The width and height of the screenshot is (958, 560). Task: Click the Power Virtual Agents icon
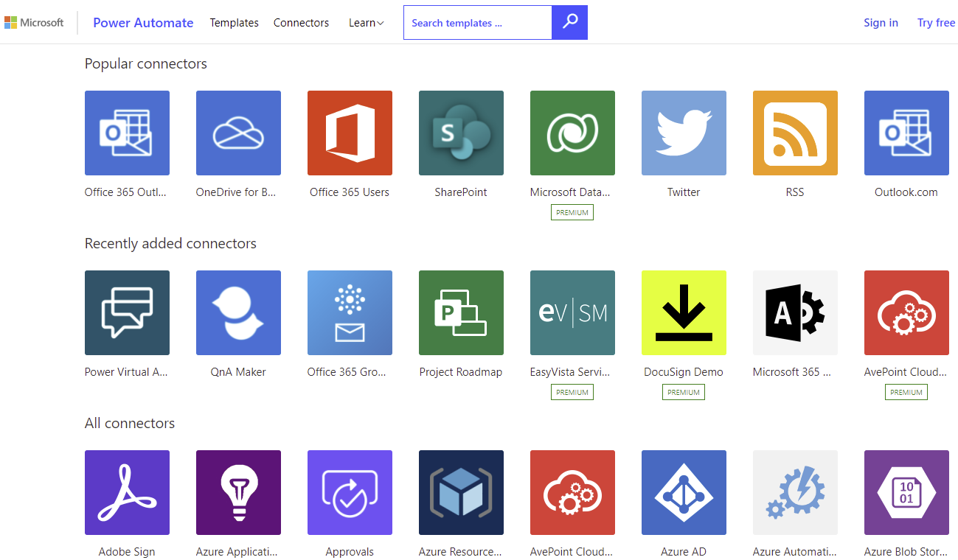point(127,313)
